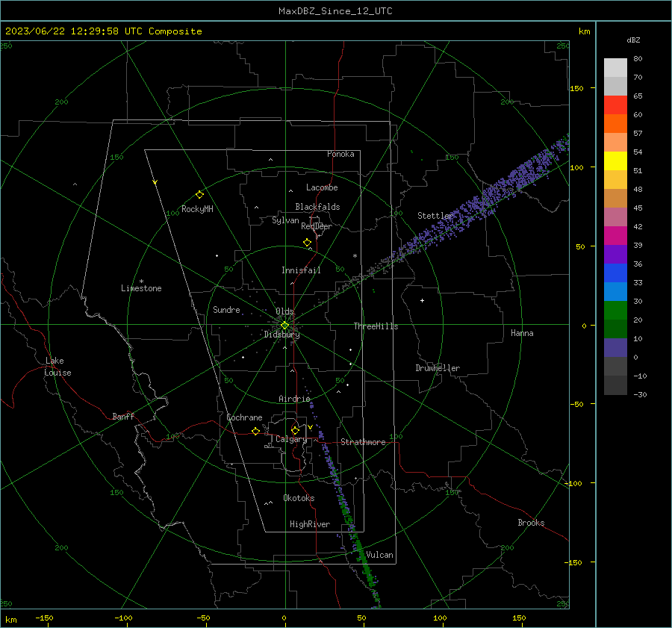
Task: Click the Hanna label
Action: click(x=522, y=333)
